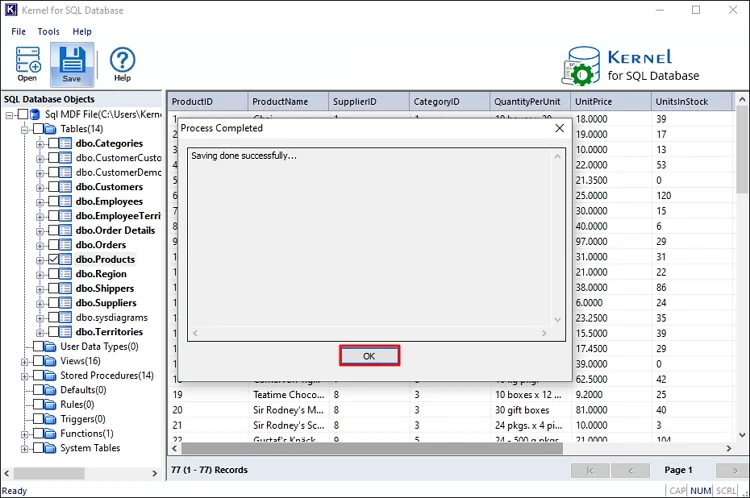Select the dbo.CustomerDemc tree row label
750x498 pixels.
pyautogui.click(x=119, y=172)
